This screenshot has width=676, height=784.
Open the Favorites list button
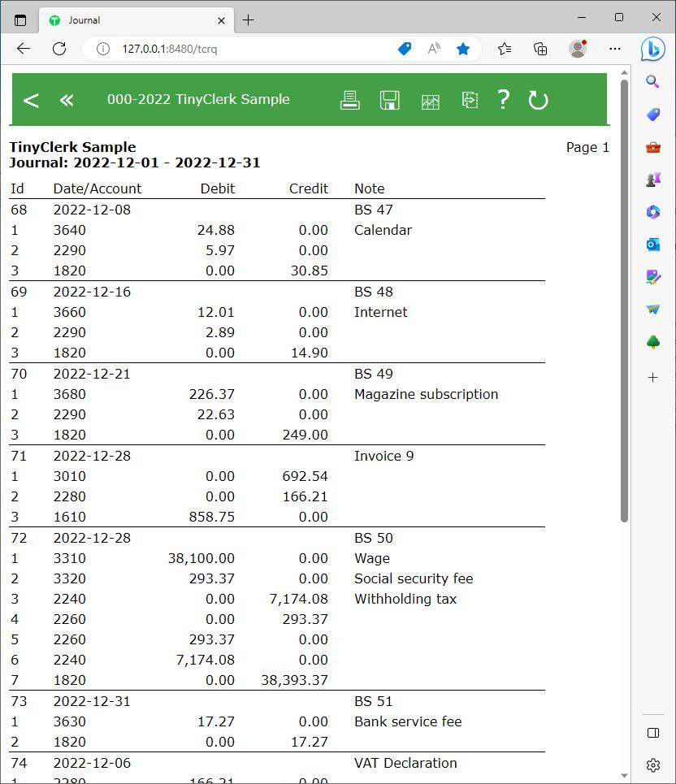(x=505, y=49)
